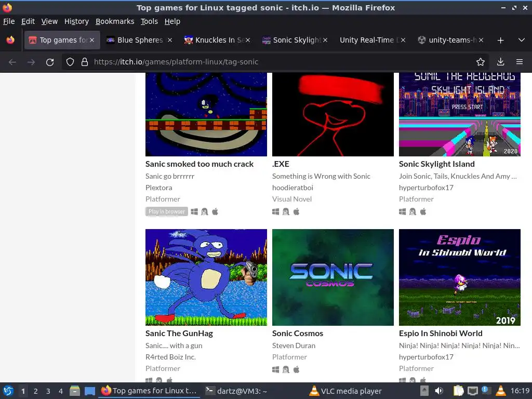This screenshot has height=399, width=532.
Task: Open the Help menu
Action: pos(172,21)
